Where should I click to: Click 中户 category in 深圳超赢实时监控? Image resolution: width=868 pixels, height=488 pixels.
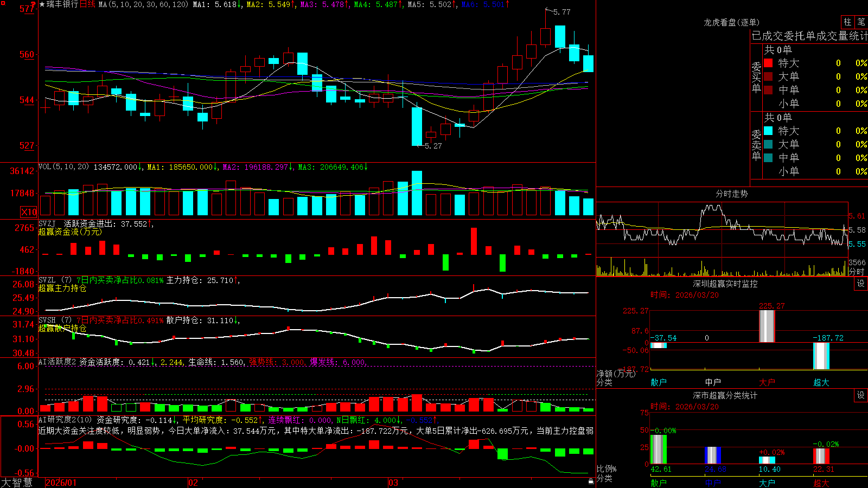pyautogui.click(x=713, y=382)
